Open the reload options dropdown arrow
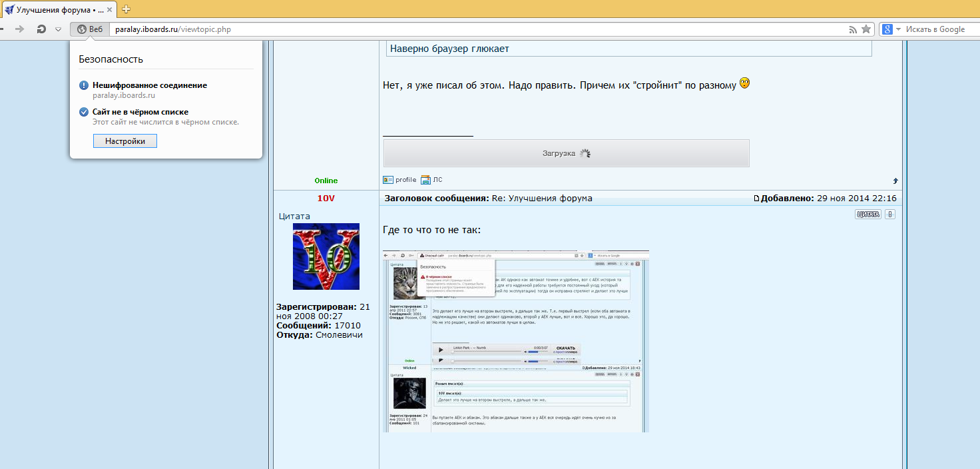The image size is (980, 469). tap(58, 29)
